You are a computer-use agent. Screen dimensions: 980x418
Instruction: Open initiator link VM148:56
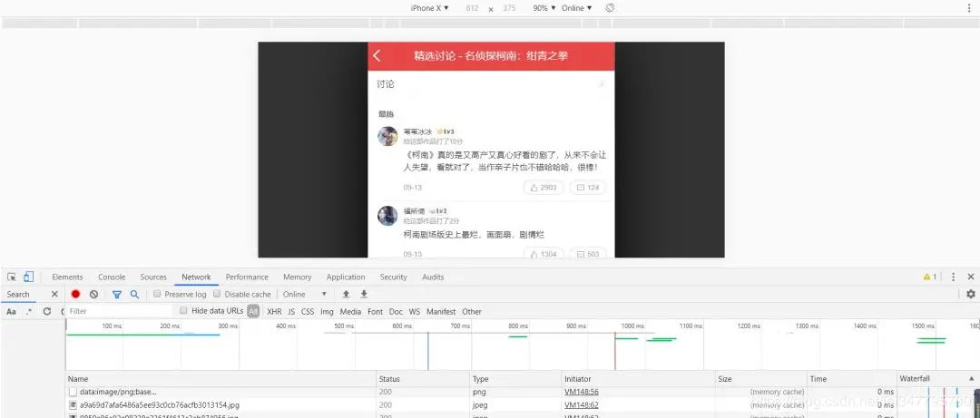point(582,392)
